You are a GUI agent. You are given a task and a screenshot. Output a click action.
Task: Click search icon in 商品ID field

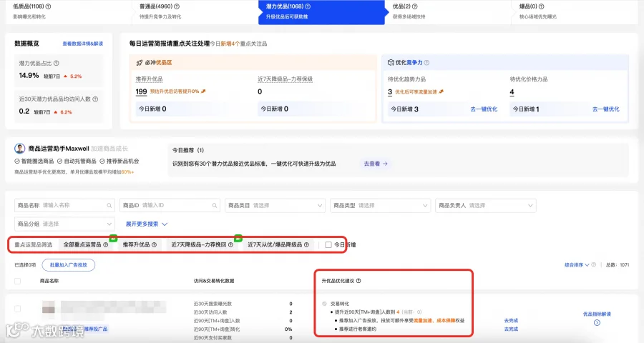click(x=215, y=205)
